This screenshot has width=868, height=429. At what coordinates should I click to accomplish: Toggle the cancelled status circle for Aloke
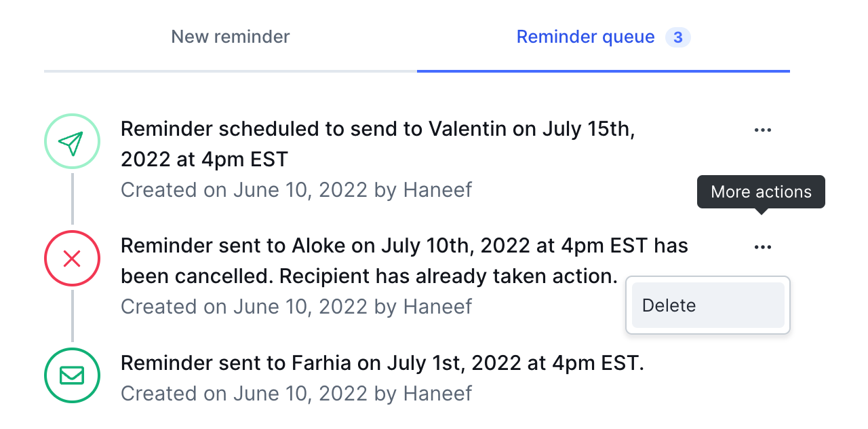(72, 258)
